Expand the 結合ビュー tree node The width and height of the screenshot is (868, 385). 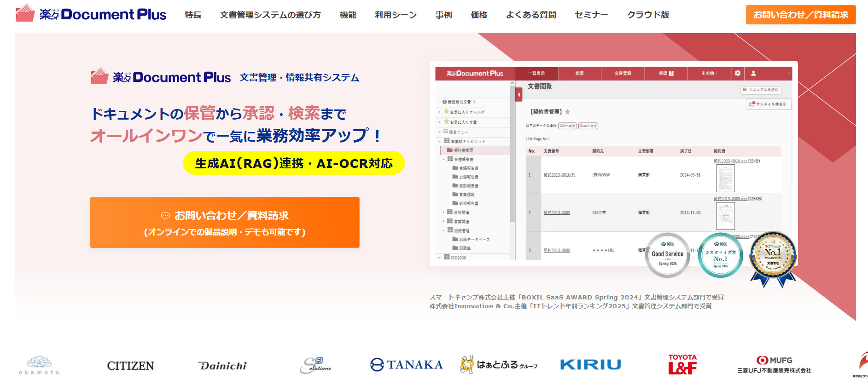(440, 132)
